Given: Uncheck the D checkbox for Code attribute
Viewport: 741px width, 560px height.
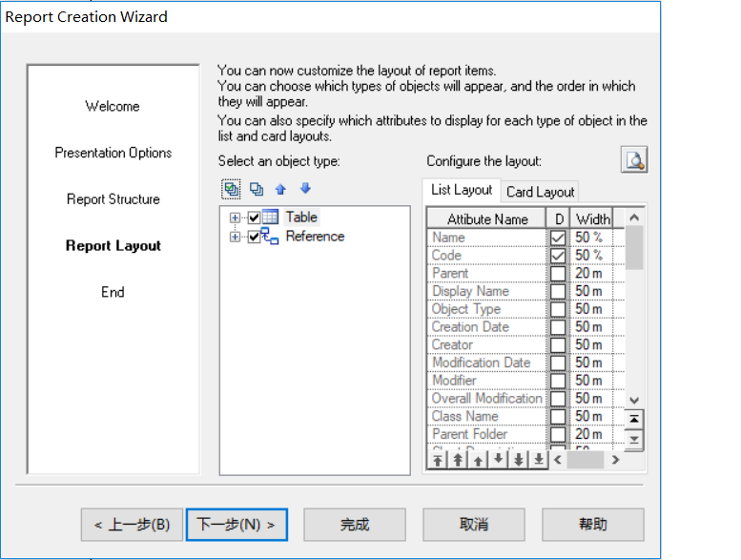Looking at the screenshot, I should point(558,255).
